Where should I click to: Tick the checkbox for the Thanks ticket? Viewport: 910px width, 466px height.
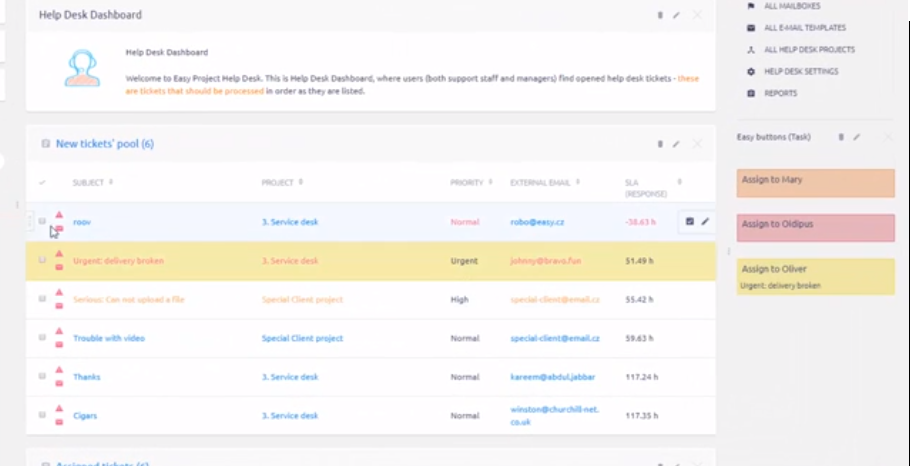42,376
